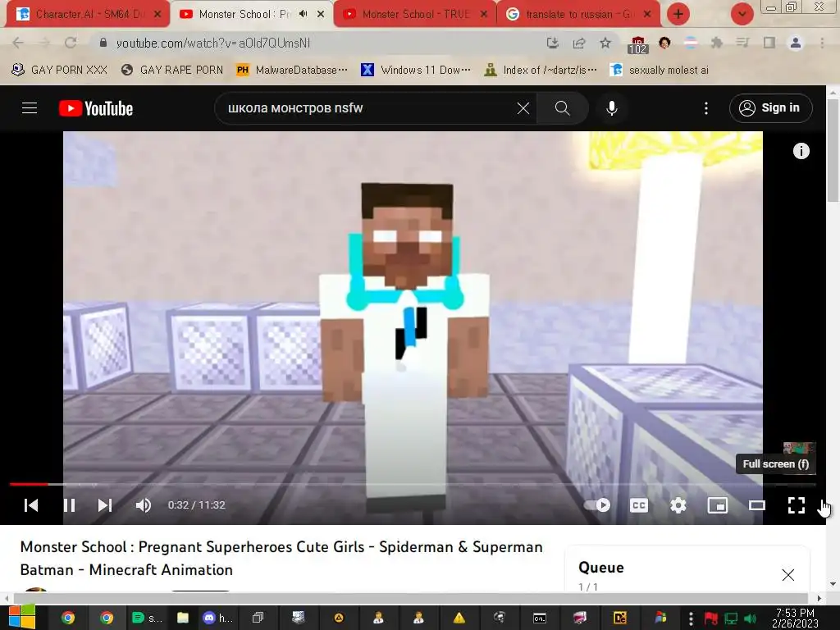Open the command prompt taskbar icon

(540, 619)
